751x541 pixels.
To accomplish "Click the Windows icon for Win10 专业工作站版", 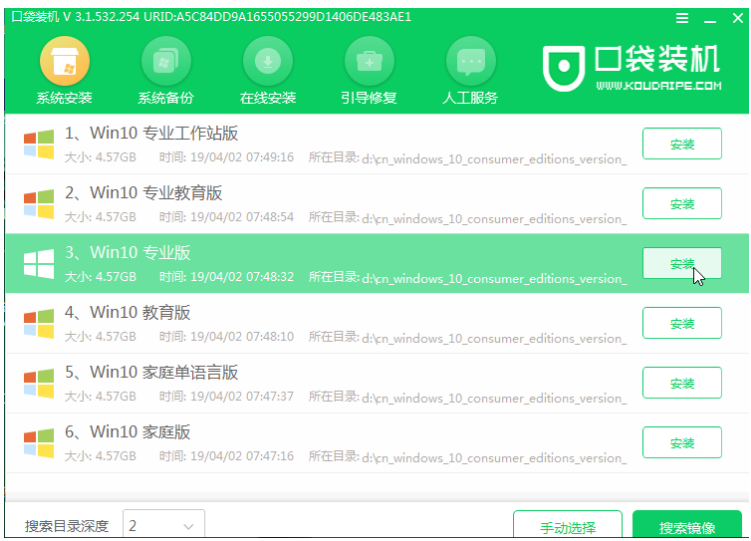I will click(x=39, y=144).
